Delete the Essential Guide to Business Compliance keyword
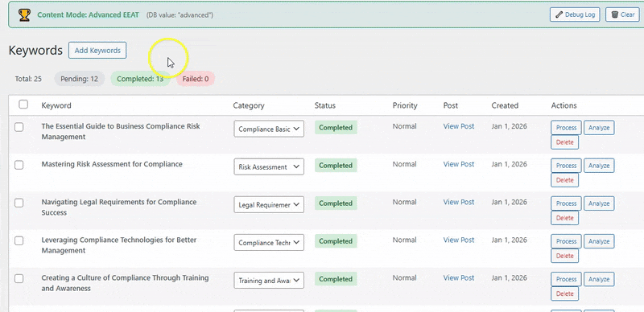644x312 pixels. pyautogui.click(x=564, y=142)
